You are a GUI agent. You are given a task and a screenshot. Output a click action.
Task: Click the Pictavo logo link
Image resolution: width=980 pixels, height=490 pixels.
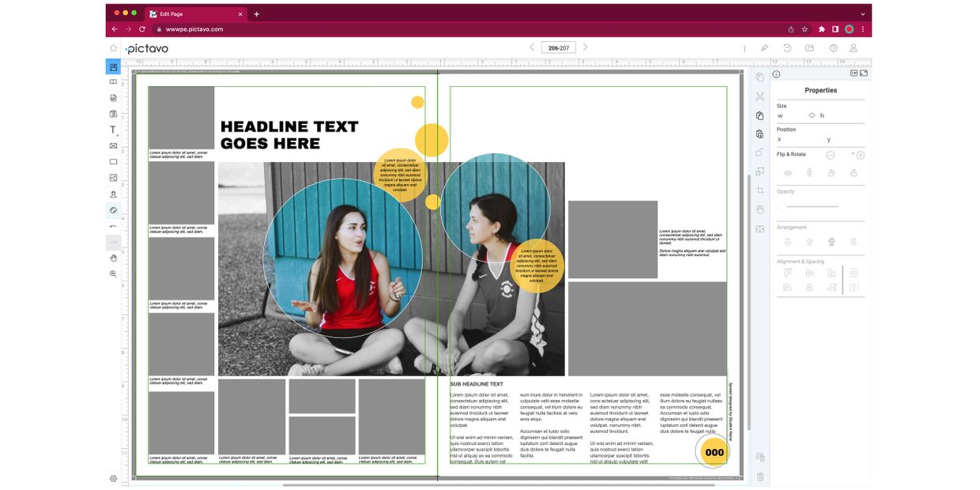coord(147,48)
